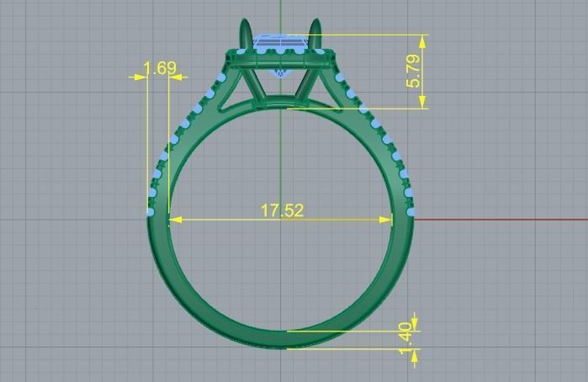This screenshot has width=588, height=382.
Task: Select the green vertical axis line above ring
Action: point(280,17)
